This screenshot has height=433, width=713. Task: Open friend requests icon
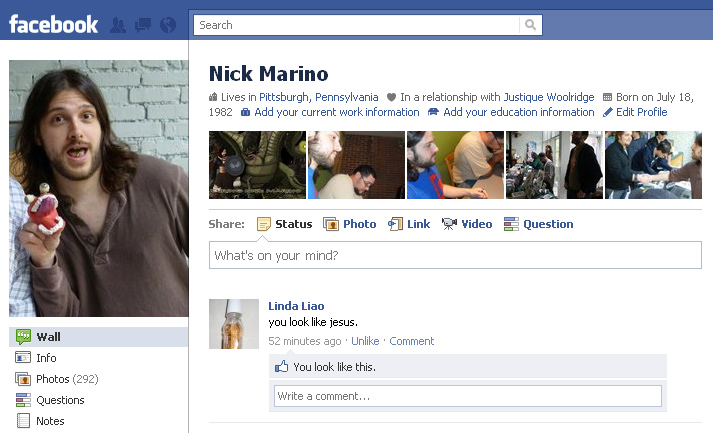118,25
